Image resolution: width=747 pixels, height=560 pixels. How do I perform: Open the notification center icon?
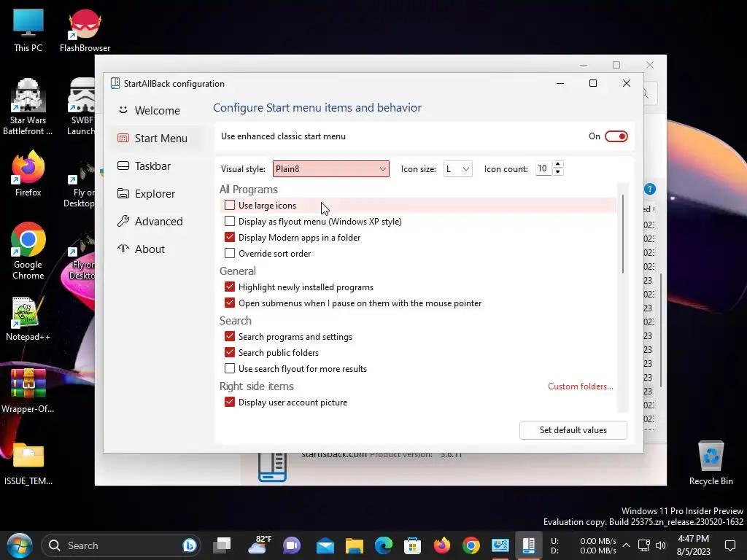tap(730, 545)
